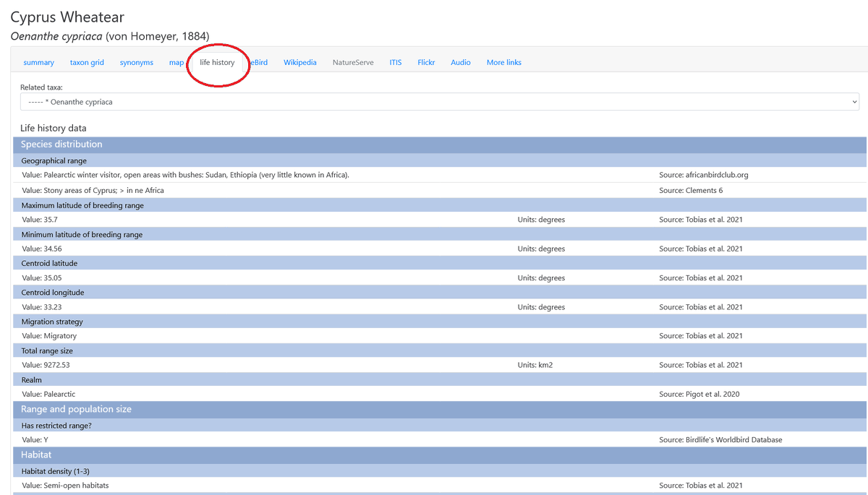
Task: Switch to taxon grid tab
Action: point(87,63)
